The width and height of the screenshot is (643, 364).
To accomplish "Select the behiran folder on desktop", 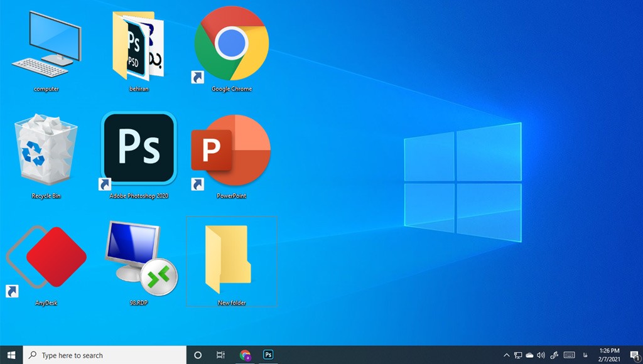I will 138,47.
